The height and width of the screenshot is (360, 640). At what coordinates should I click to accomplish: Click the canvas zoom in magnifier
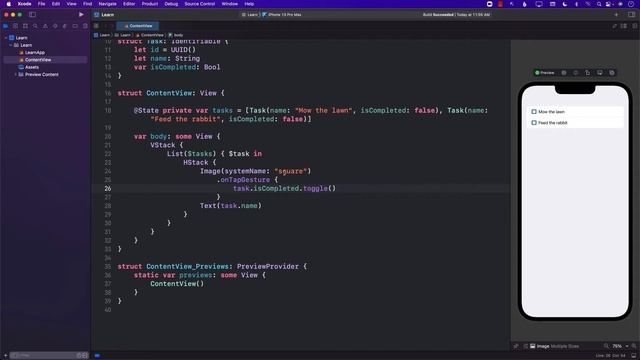click(634, 346)
